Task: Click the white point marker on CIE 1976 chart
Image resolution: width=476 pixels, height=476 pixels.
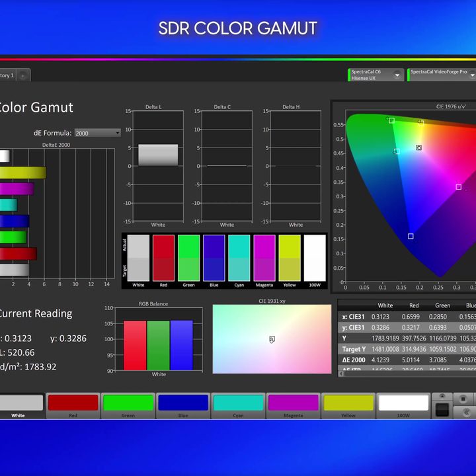Action: click(419, 147)
